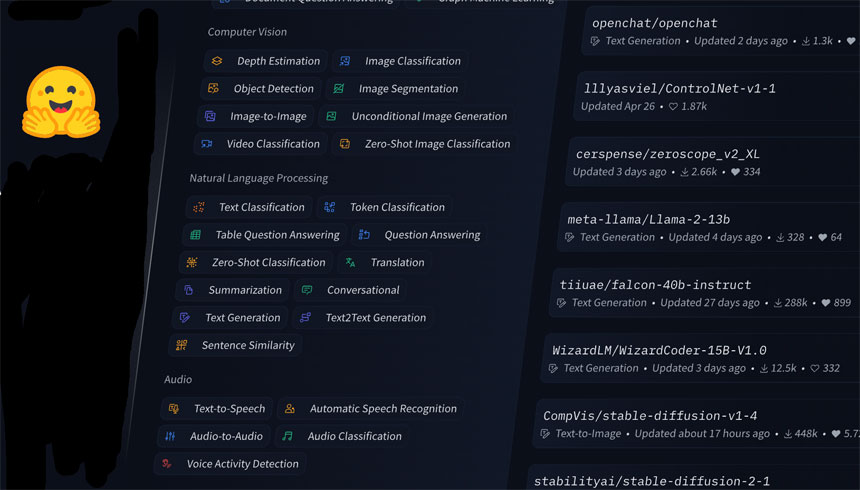The image size is (860, 490).
Task: Click the Text-to-Image tag icon on CompVis card
Action: [x=545, y=433]
